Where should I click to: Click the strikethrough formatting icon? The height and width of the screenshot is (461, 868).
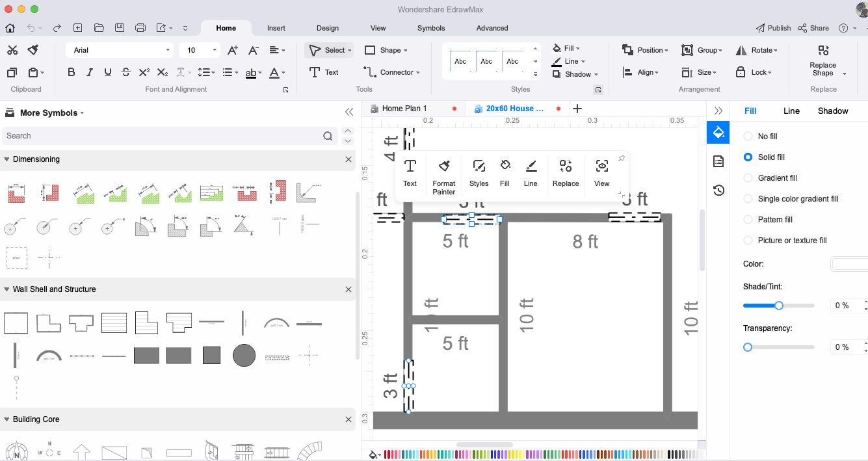(125, 72)
